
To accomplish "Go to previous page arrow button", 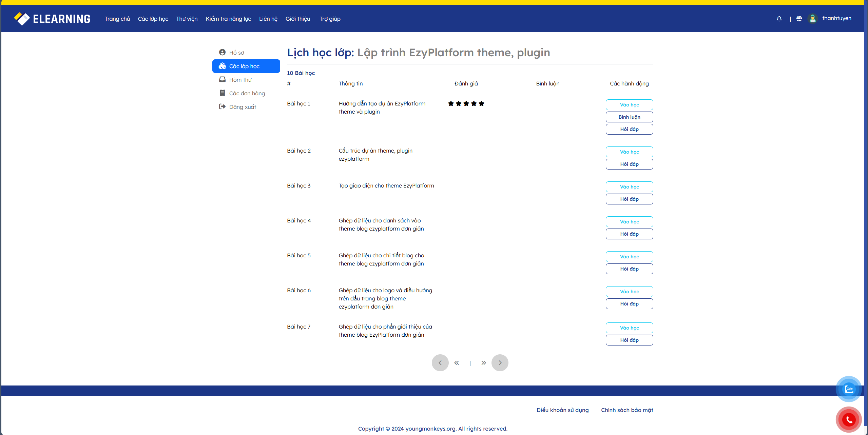I will (440, 363).
